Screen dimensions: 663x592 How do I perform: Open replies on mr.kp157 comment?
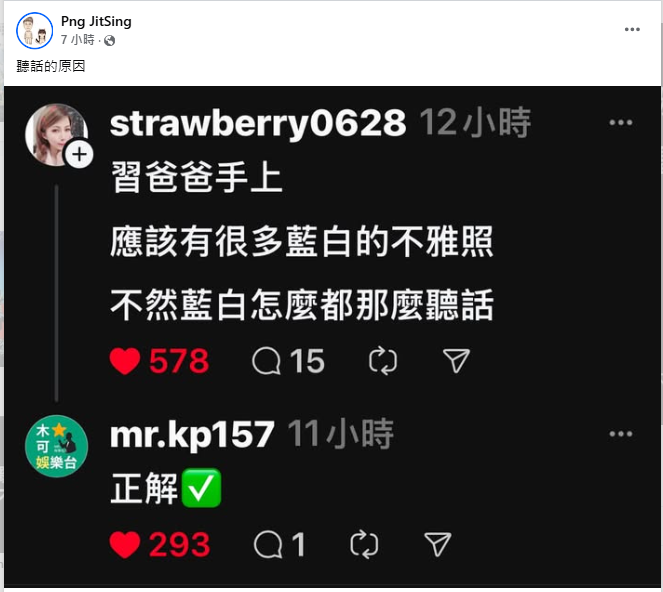pos(268,545)
